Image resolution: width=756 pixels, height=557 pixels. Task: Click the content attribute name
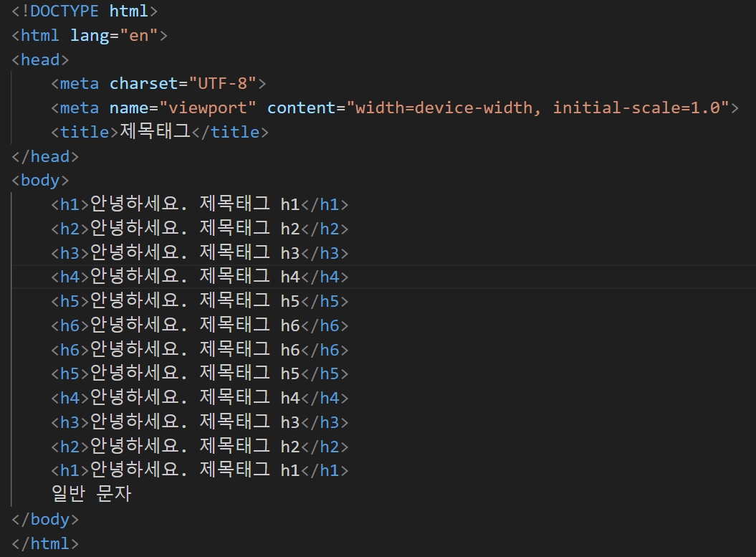coord(301,108)
